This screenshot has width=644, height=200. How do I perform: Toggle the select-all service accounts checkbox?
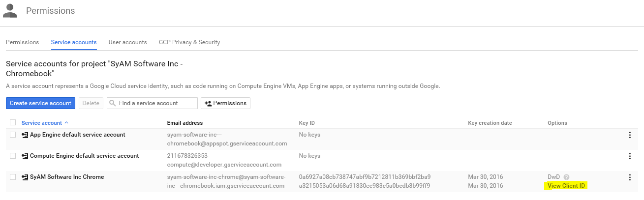(x=13, y=123)
